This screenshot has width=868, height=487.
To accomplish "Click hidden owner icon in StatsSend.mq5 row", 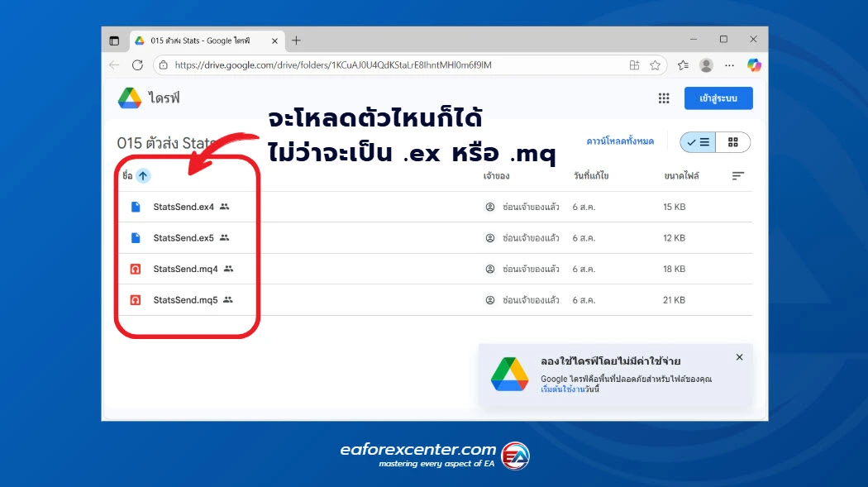I will pos(490,300).
